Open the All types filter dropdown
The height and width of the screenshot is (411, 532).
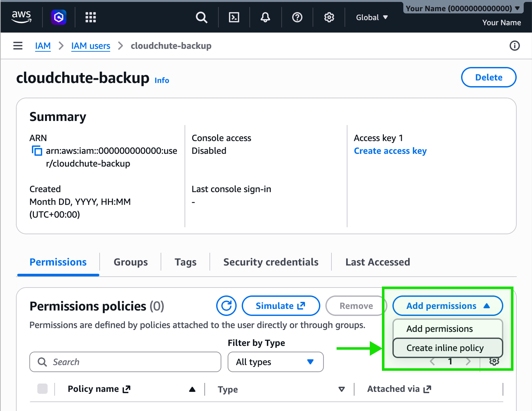276,362
